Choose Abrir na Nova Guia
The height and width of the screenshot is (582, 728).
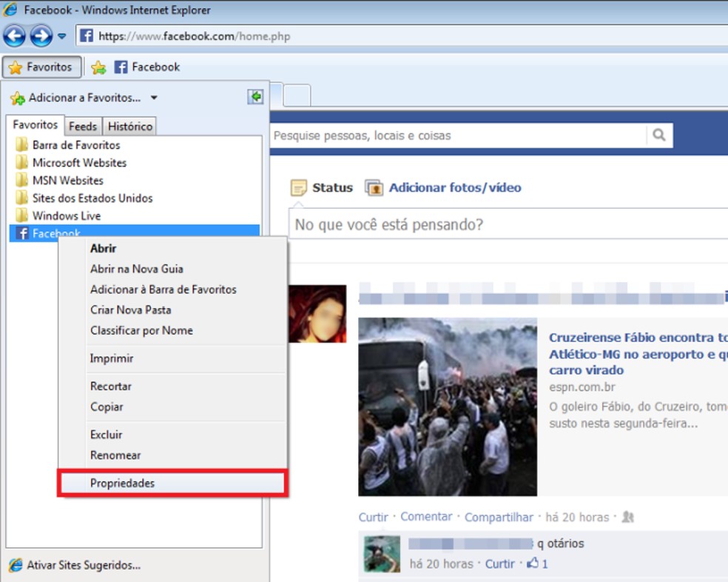pyautogui.click(x=172, y=269)
